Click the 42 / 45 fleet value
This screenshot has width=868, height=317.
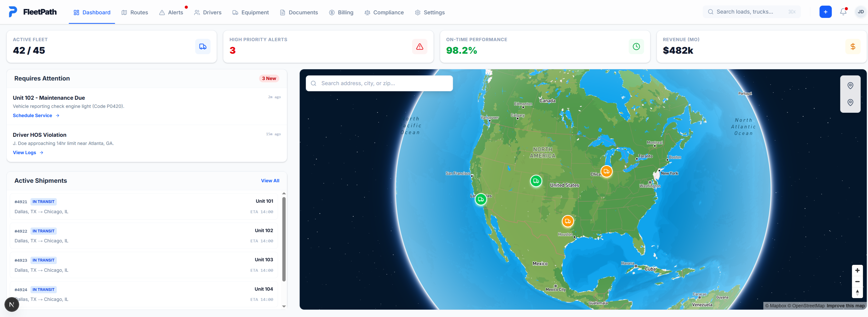29,51
